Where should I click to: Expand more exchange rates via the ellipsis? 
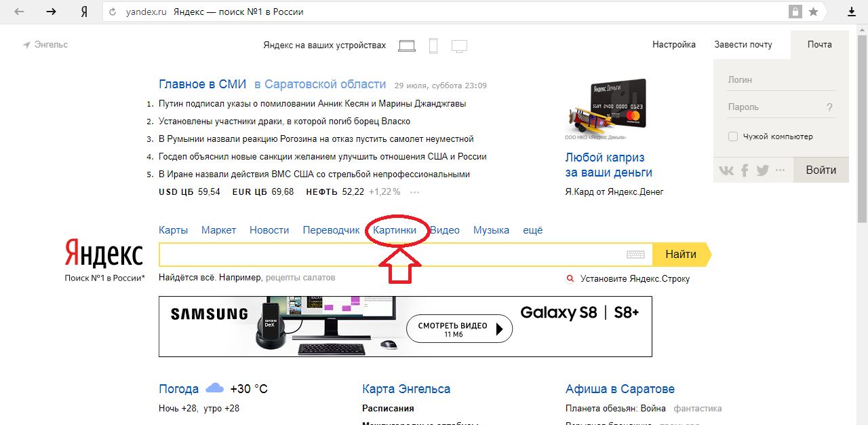pyautogui.click(x=414, y=192)
